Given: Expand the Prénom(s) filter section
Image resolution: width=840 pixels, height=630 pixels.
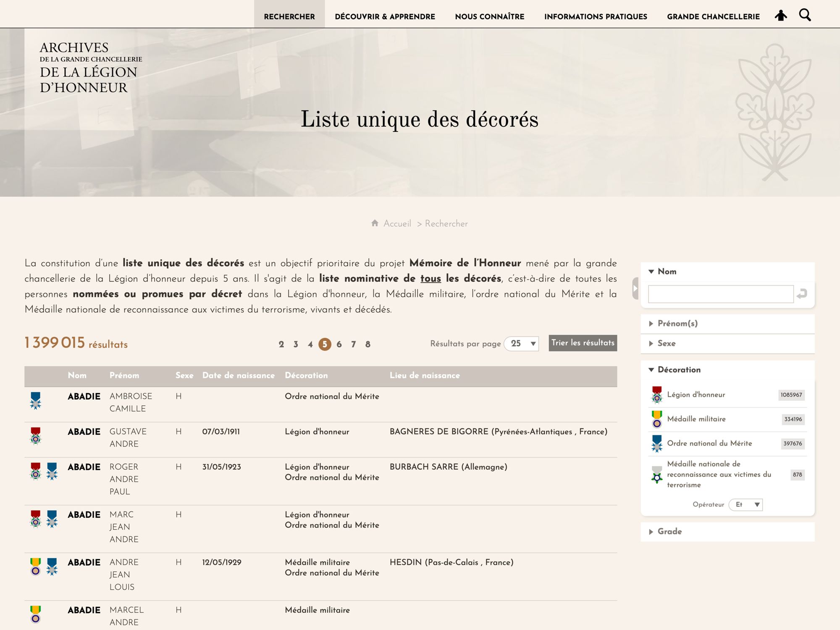Looking at the screenshot, I should pos(677,323).
